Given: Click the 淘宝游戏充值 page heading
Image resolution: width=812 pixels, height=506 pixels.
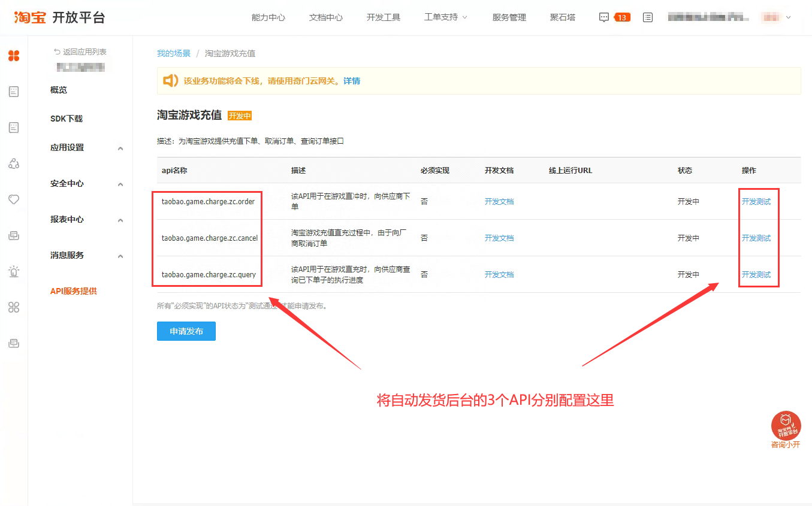Looking at the screenshot, I should (189, 115).
